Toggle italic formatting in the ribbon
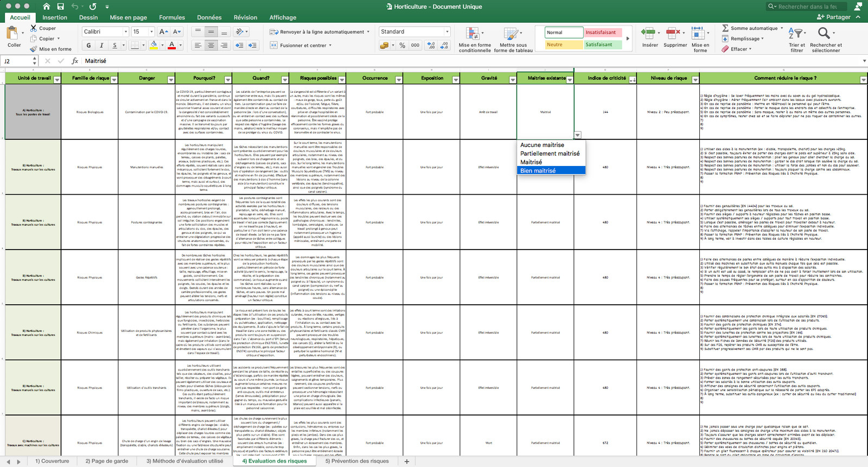The width and height of the screenshot is (868, 467). 101,45
